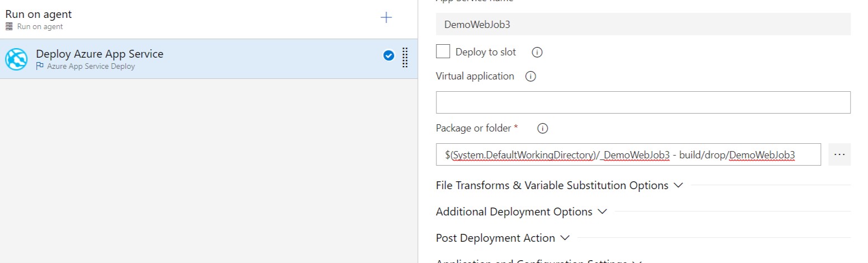Click the DemoWebJob3 App Service name field
Image resolution: width=868 pixels, height=263 pixels.
coord(643,25)
